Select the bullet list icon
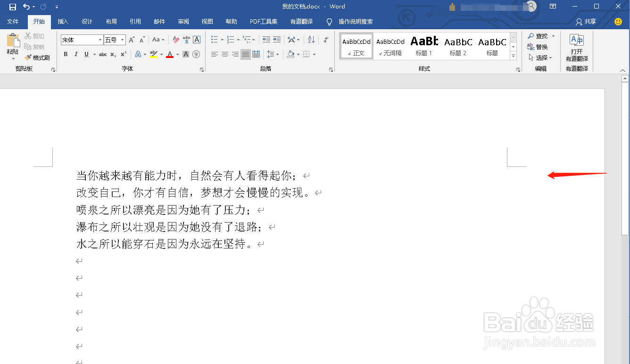 pos(215,40)
